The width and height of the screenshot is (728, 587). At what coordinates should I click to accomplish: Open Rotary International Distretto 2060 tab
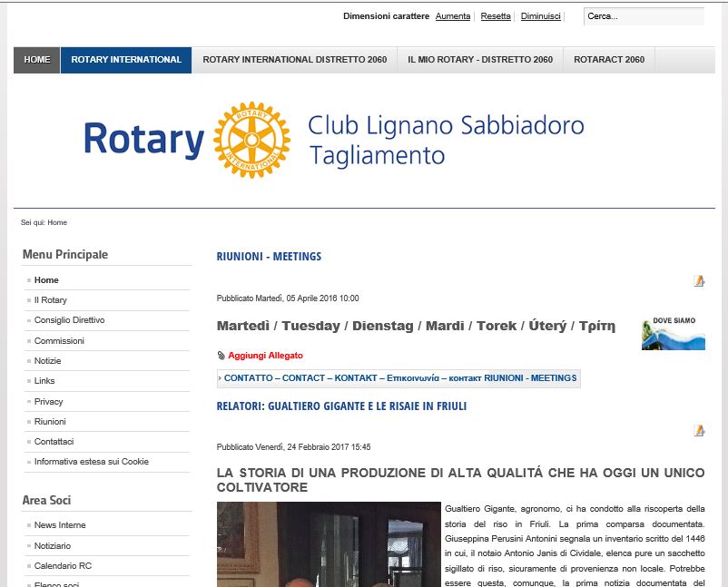[x=294, y=60]
